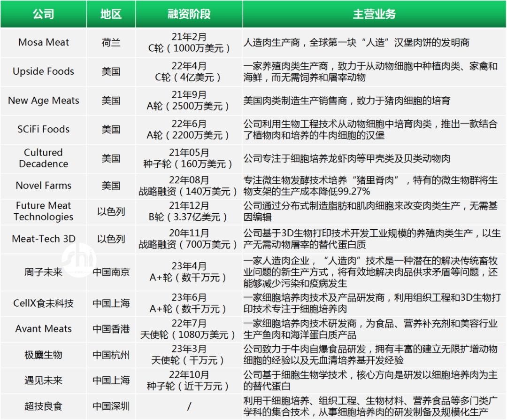The image size is (507, 420).
Task: Select the 中国杭州 region cell
Action: point(111,355)
